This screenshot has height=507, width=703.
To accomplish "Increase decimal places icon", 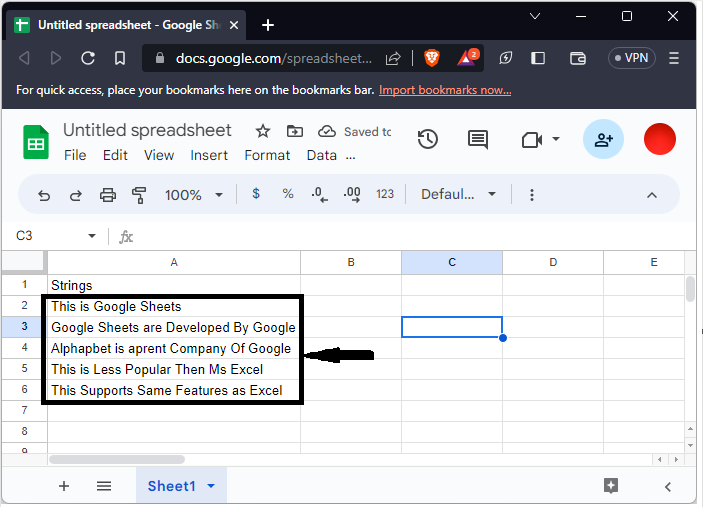I will pyautogui.click(x=352, y=195).
